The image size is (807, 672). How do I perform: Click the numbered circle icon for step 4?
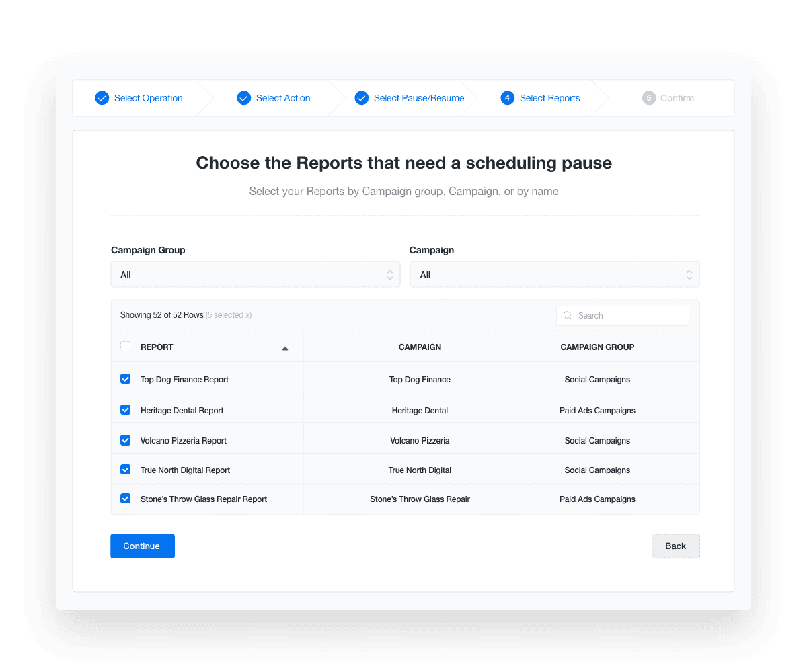coord(507,98)
